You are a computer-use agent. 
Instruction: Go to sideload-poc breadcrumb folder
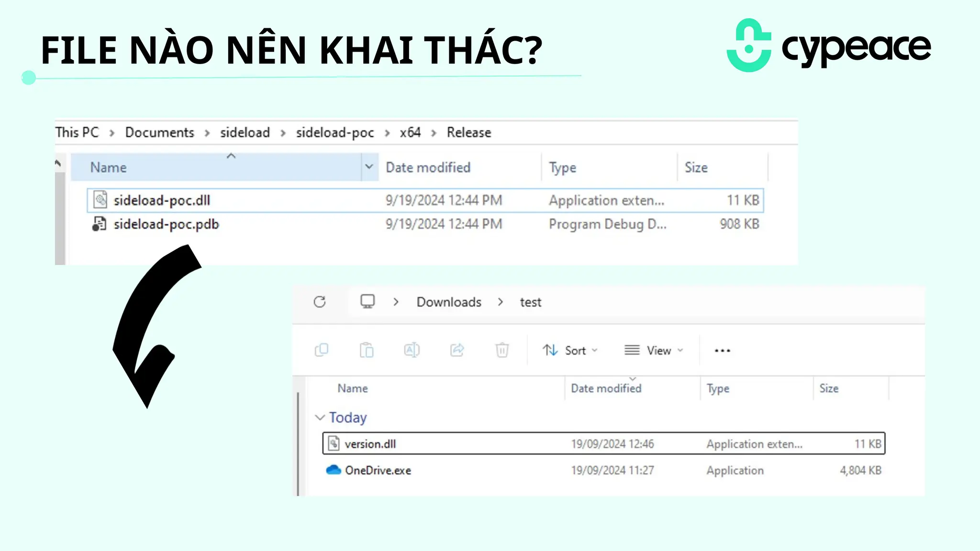[x=335, y=132]
